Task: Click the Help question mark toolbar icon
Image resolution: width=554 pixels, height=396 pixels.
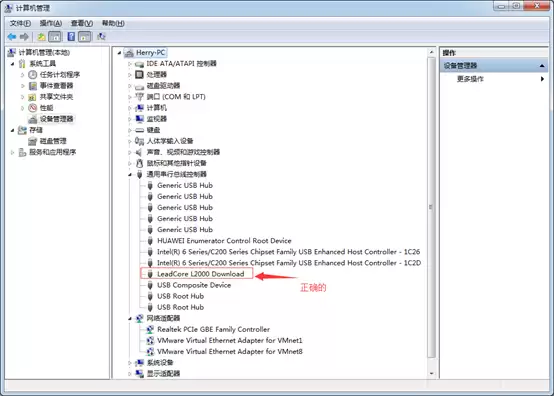Action: pyautogui.click(x=71, y=37)
